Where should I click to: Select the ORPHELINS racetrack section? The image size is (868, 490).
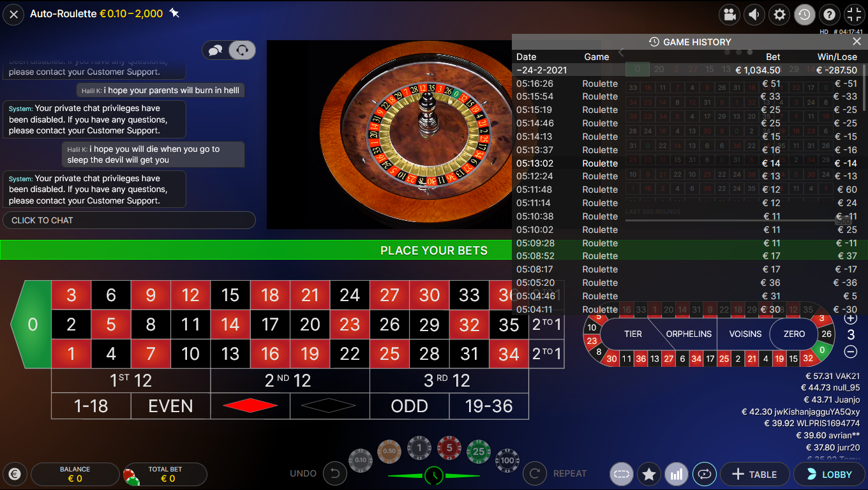coord(689,334)
